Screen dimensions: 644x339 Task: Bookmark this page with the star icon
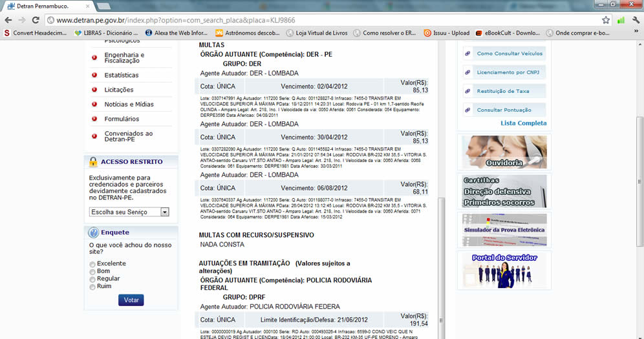coord(606,20)
